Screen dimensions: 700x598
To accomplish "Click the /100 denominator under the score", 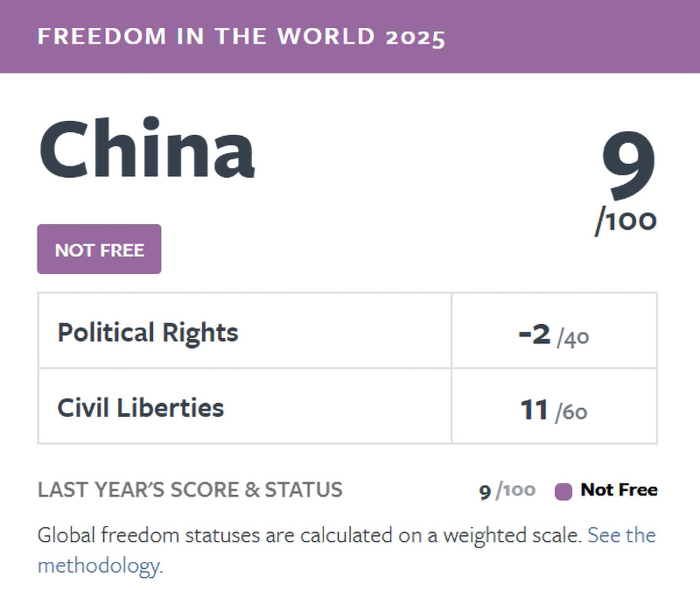I will click(x=626, y=221).
